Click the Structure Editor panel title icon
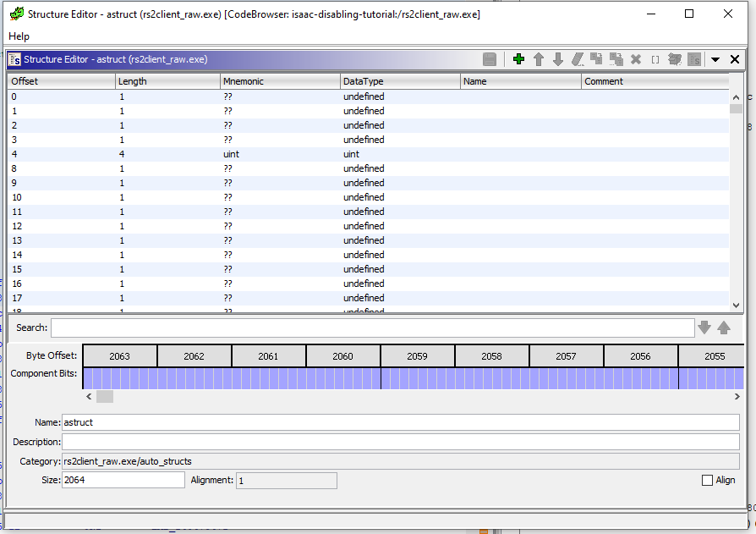Viewport: 756px width, 534px height. coord(15,59)
